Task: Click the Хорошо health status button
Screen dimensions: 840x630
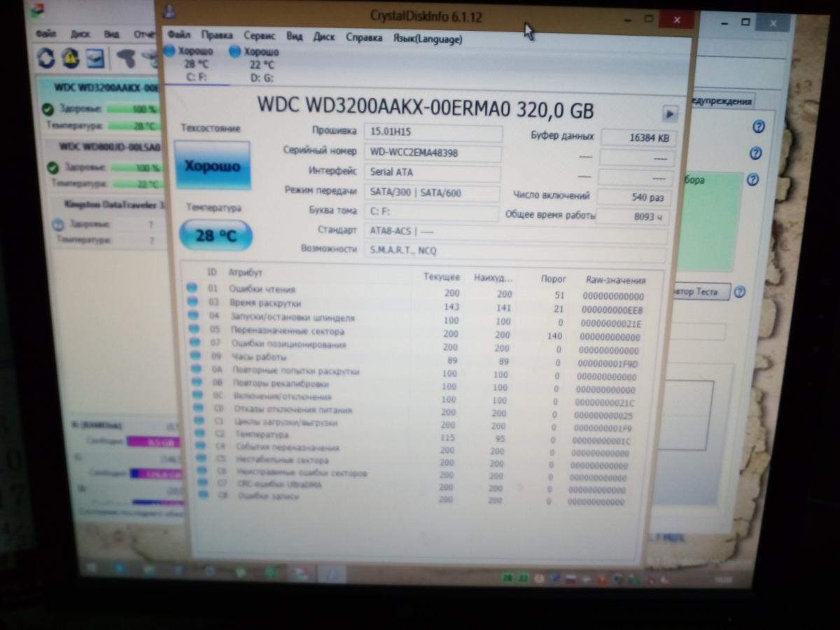Action: 212,166
